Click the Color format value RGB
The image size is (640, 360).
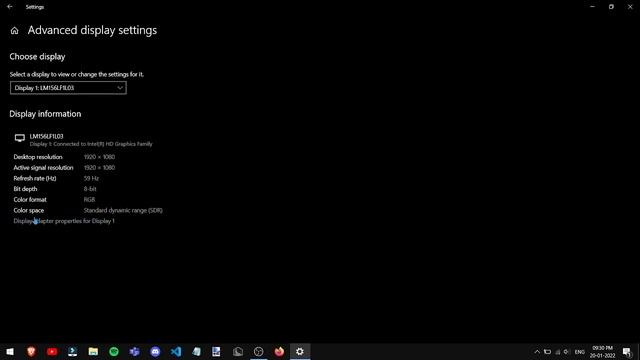pos(89,200)
